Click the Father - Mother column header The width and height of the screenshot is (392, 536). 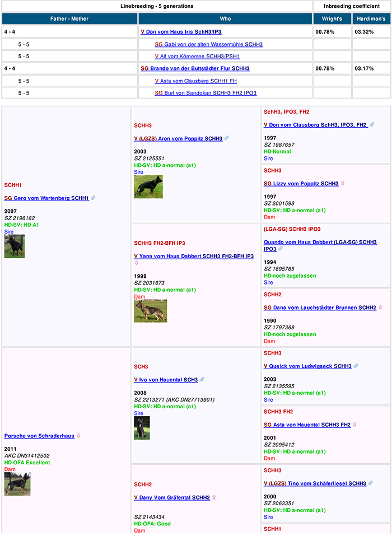click(x=69, y=19)
